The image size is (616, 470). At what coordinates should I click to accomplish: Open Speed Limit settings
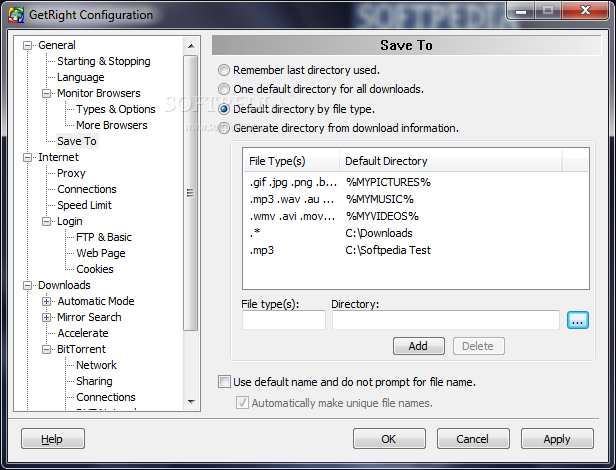(x=84, y=205)
